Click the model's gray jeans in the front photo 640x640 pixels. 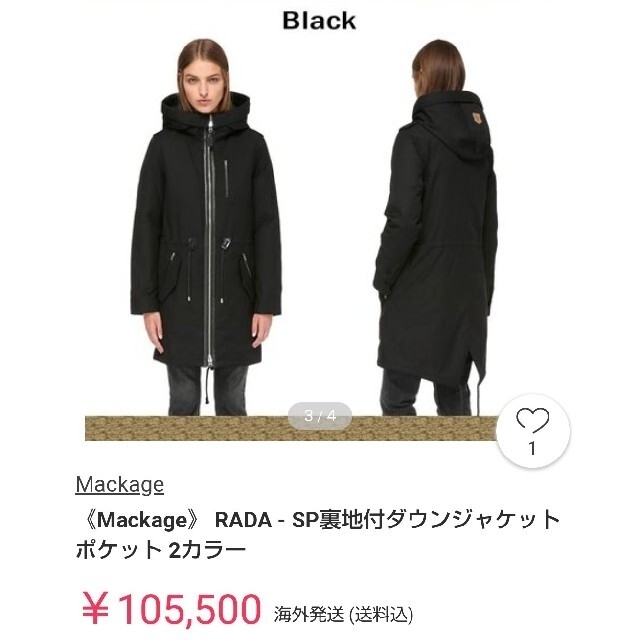click(x=207, y=391)
